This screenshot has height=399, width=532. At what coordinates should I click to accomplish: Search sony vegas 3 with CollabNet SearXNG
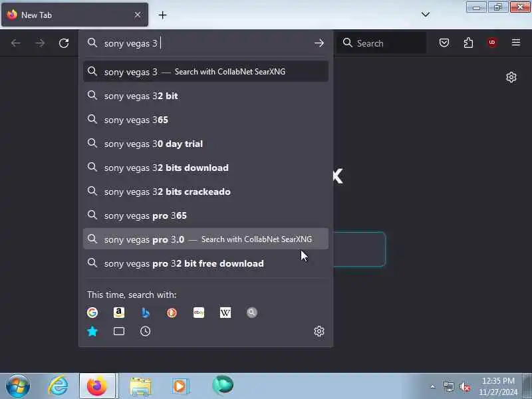tap(205, 72)
